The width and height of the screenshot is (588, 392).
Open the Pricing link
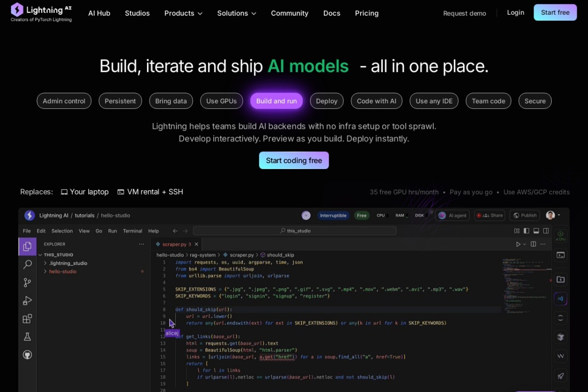coord(367,13)
